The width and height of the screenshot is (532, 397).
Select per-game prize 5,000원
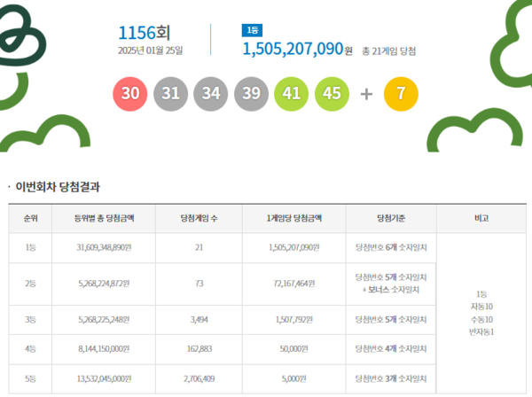point(294,378)
